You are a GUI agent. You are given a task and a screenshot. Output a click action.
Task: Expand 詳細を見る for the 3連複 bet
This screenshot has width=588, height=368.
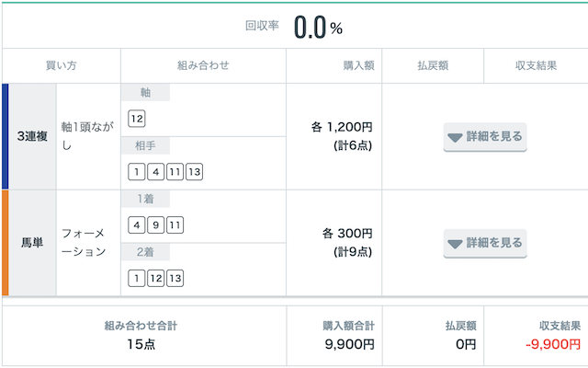pyautogui.click(x=485, y=137)
